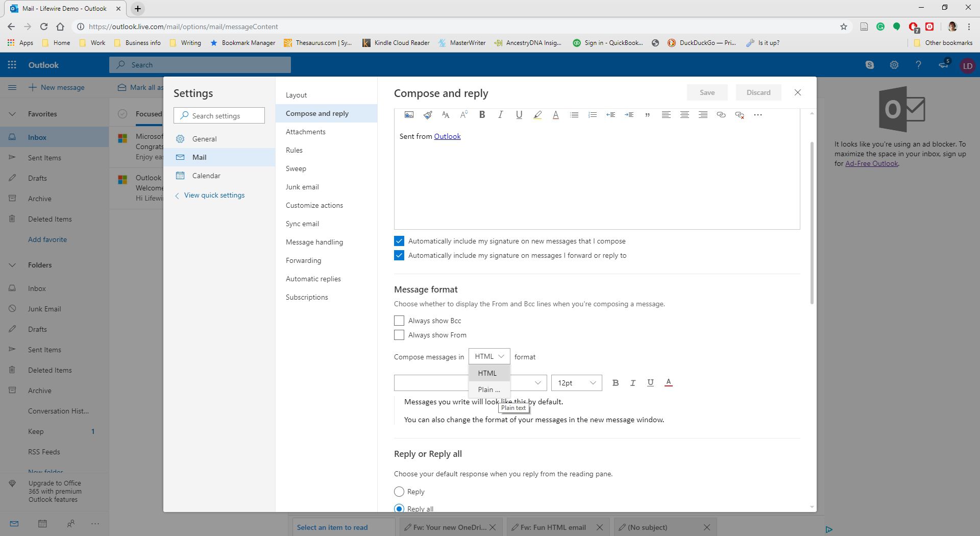980x536 pixels.
Task: Open the Junk email settings section
Action: pyautogui.click(x=326, y=187)
